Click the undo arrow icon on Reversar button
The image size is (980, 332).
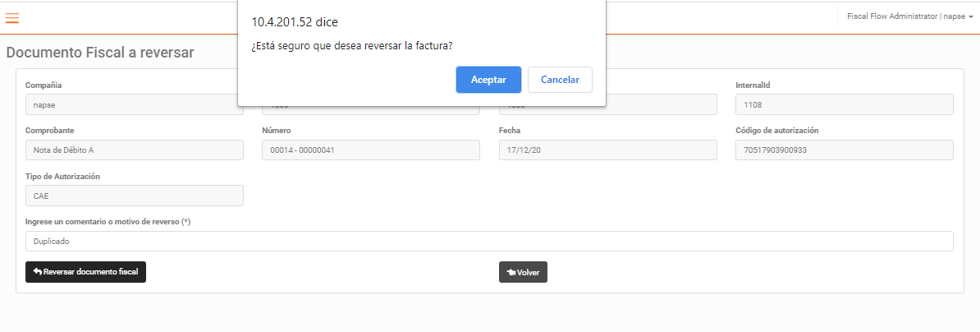coord(38,272)
